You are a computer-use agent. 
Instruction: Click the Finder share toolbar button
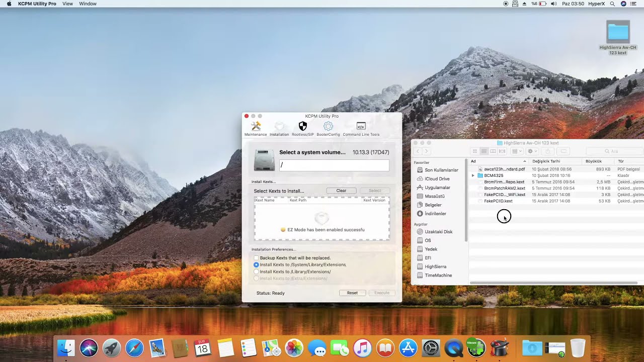click(548, 151)
